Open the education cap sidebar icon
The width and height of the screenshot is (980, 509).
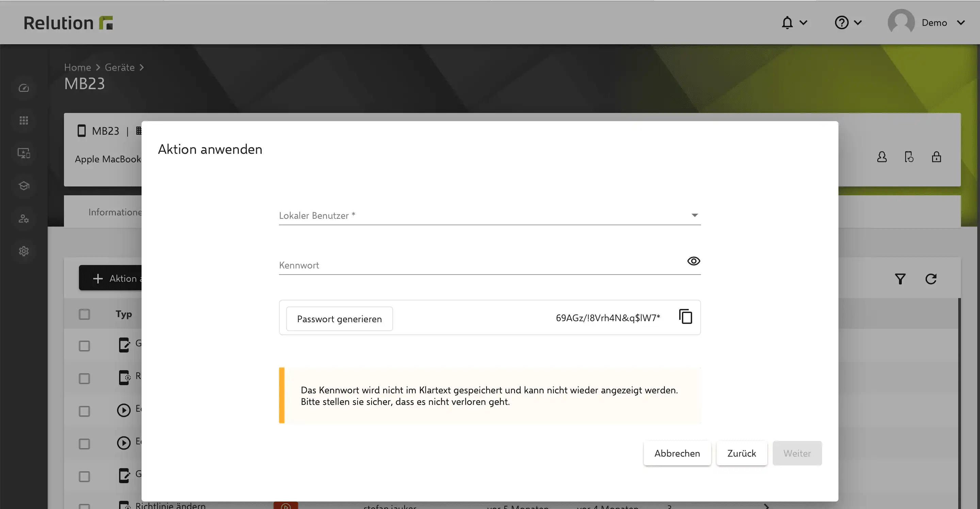coord(23,186)
